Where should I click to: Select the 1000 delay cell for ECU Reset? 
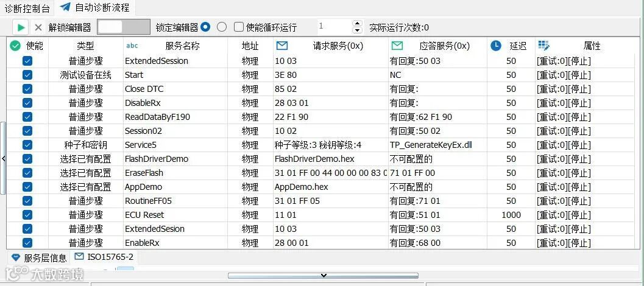tap(511, 215)
